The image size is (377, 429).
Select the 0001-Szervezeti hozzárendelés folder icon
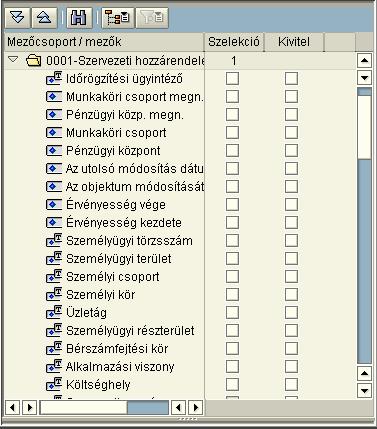34,61
